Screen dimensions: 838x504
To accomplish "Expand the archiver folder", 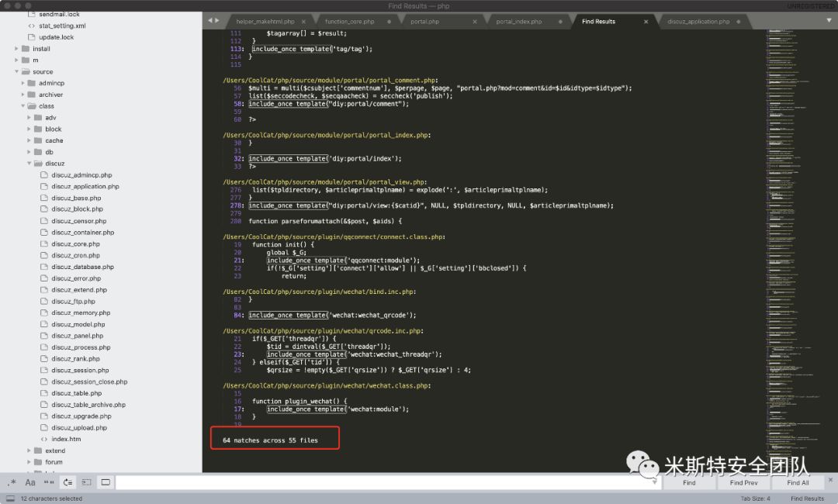I will [x=23, y=95].
